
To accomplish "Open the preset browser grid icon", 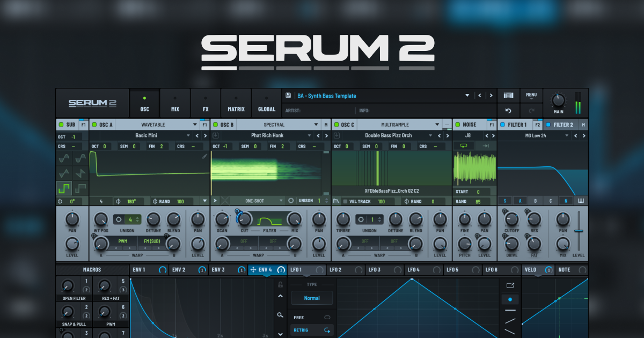I will 508,95.
